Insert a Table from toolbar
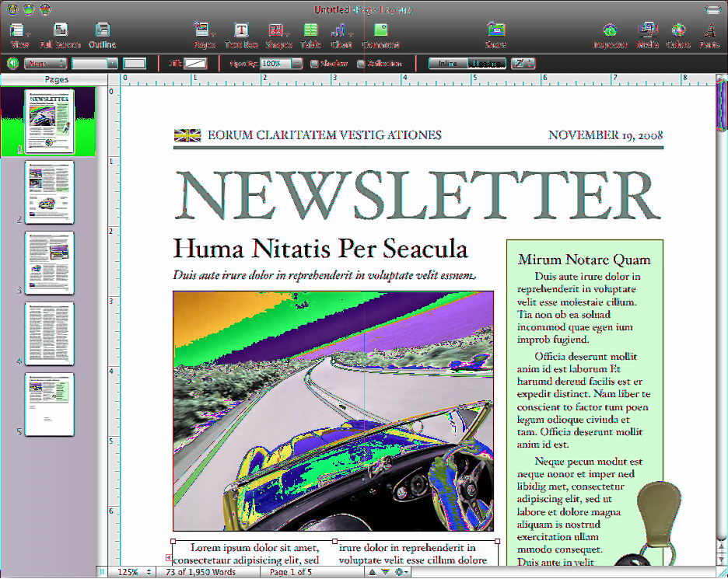This screenshot has width=728, height=579. pyautogui.click(x=310, y=35)
